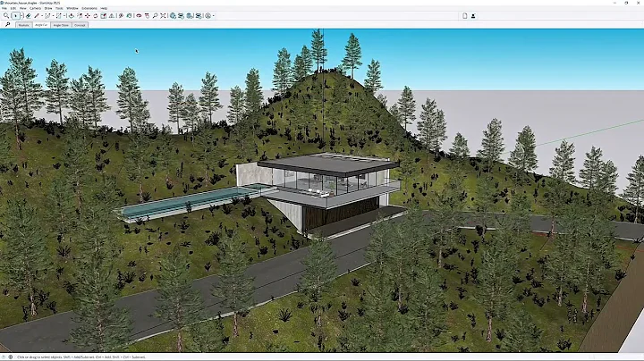Select the Rectangle shape tool

pyautogui.click(x=59, y=15)
